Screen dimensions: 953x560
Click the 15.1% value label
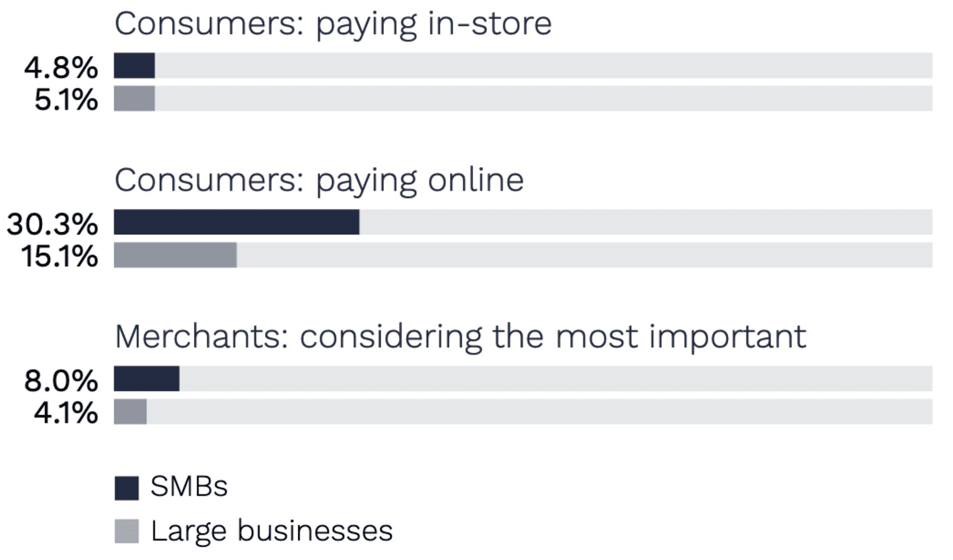coord(59,256)
